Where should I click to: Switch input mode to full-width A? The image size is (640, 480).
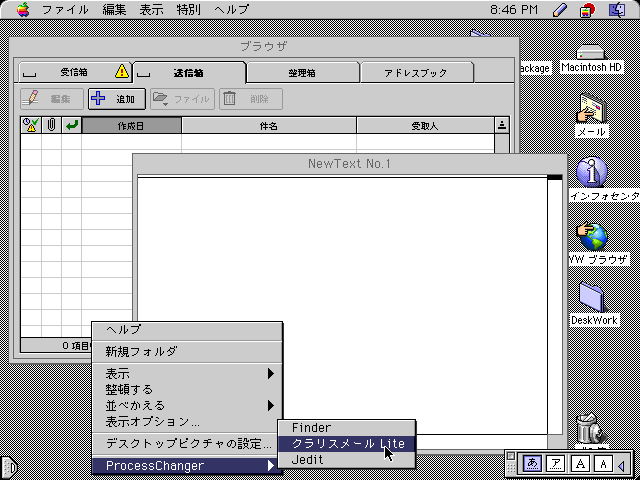[x=580, y=464]
